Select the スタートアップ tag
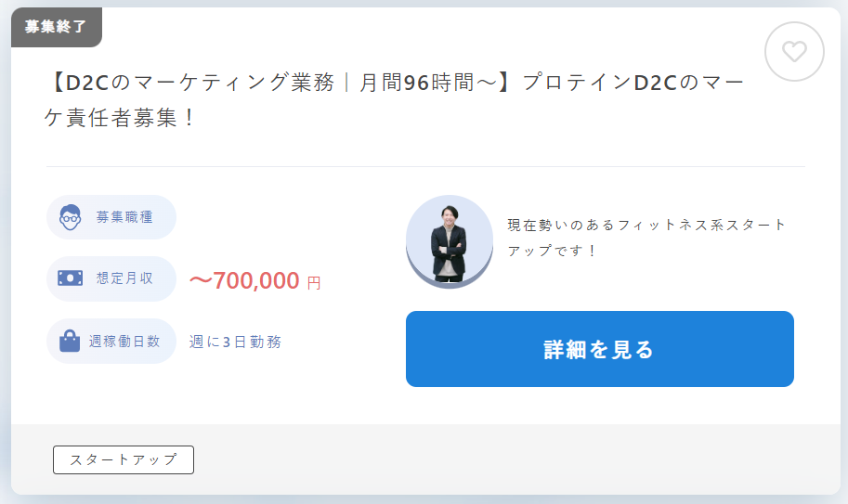Image resolution: width=848 pixels, height=504 pixels. (124, 459)
